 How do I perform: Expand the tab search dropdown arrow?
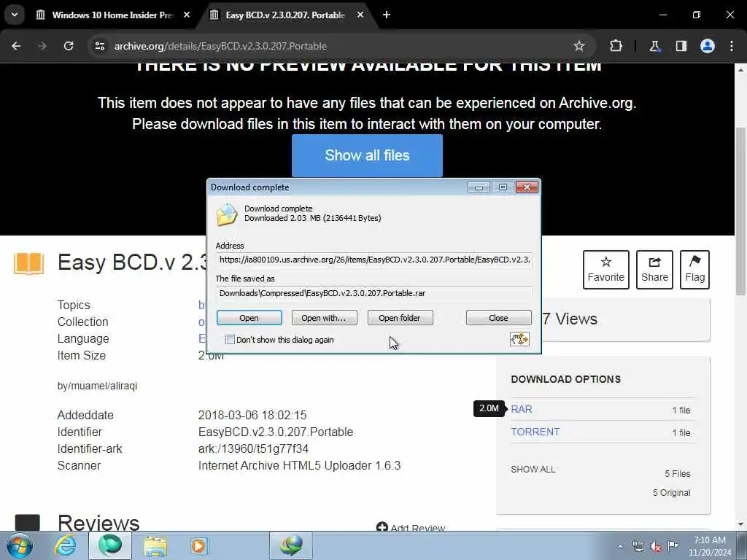point(15,15)
